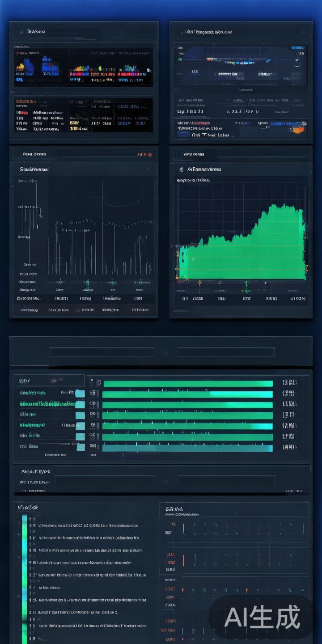Click the header icon of the spike chart panel
This screenshot has height=644, width=322.
(19, 154)
